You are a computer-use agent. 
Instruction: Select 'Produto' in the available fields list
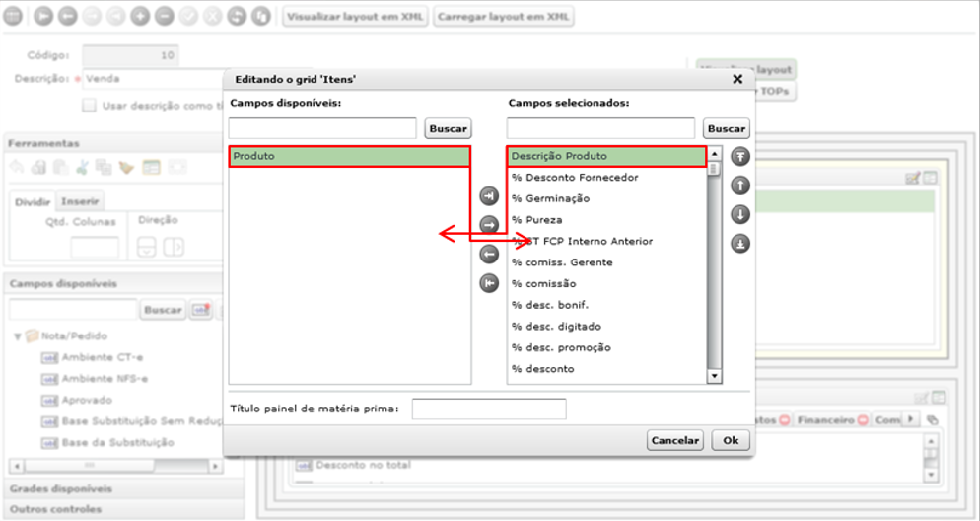click(x=349, y=156)
